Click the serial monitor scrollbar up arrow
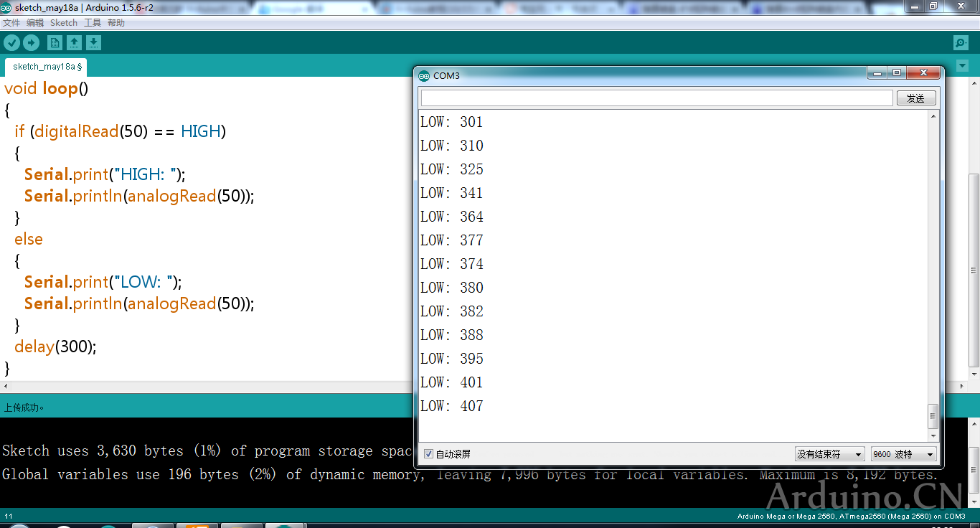The height and width of the screenshot is (528, 980). [x=933, y=116]
